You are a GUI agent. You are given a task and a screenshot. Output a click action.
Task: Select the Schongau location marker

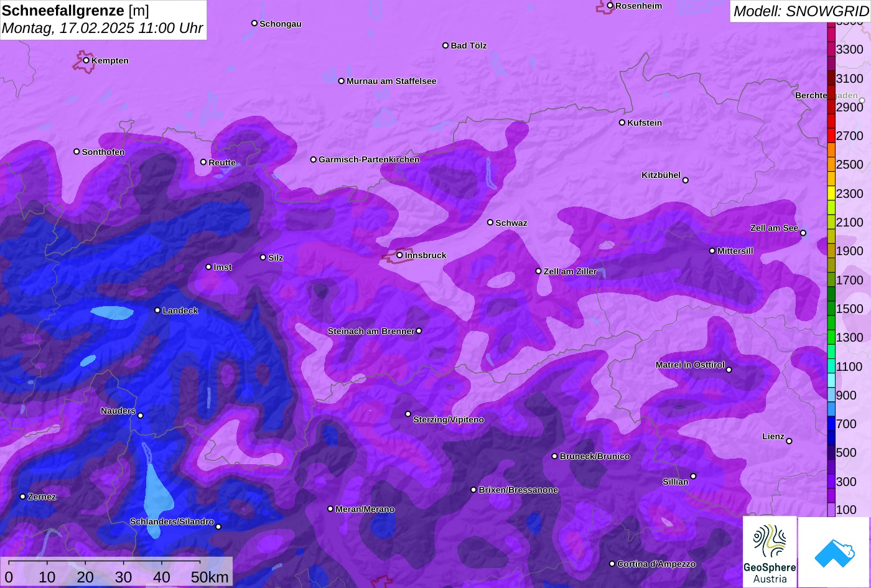pos(254,23)
